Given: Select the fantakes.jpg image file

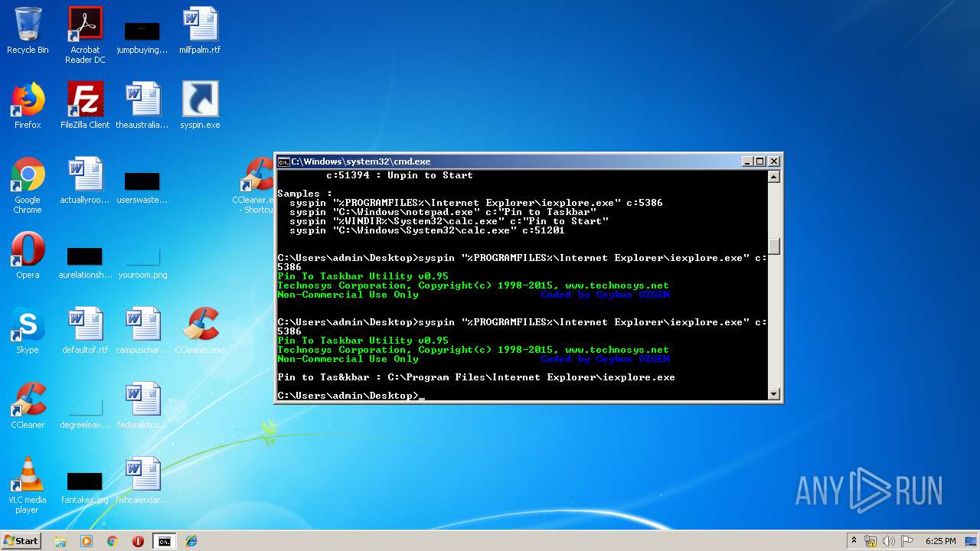Looking at the screenshot, I should pos(85,488).
